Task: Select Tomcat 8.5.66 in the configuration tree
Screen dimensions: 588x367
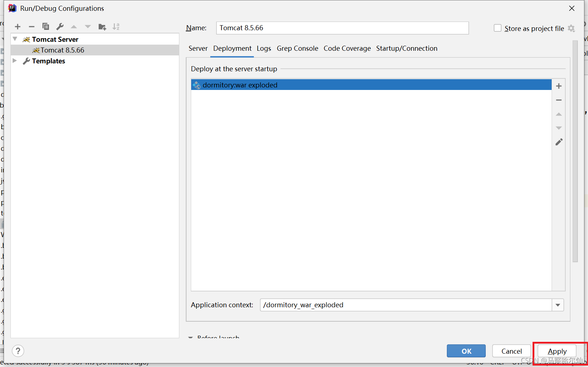Action: [95, 50]
